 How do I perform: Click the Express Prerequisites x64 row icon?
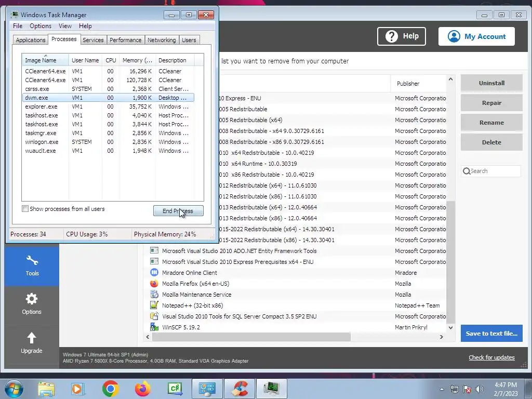(x=154, y=262)
